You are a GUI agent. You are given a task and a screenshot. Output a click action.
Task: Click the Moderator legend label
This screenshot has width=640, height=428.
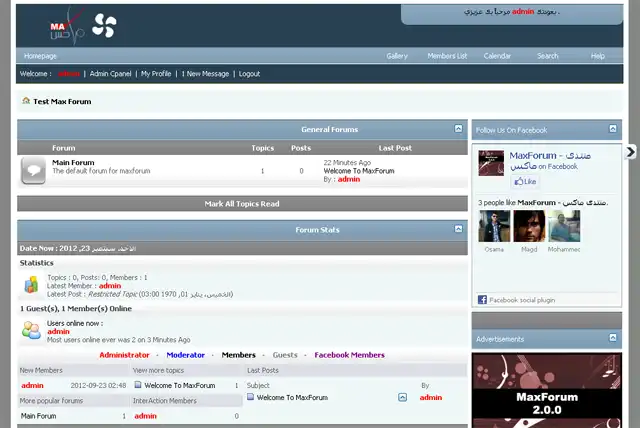pyautogui.click(x=185, y=355)
